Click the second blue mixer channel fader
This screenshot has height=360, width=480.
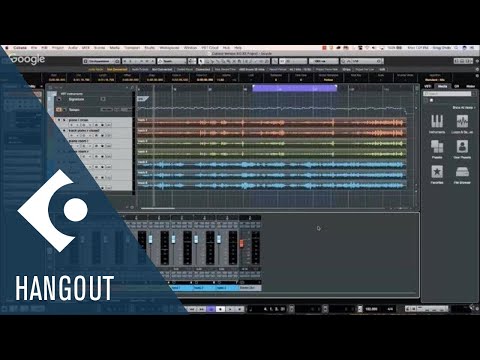pos(173,239)
